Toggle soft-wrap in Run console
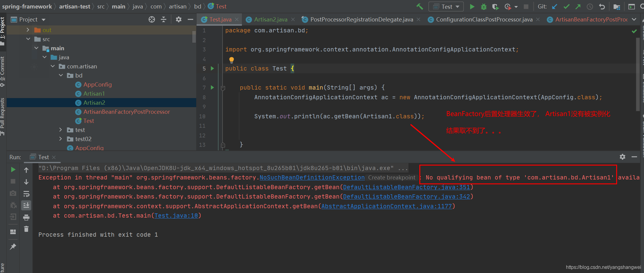 click(26, 194)
